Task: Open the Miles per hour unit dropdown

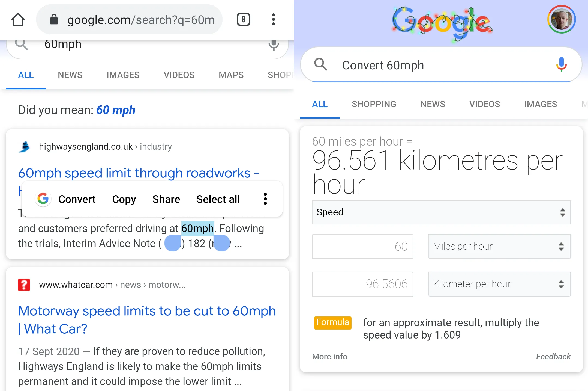Action: click(499, 246)
